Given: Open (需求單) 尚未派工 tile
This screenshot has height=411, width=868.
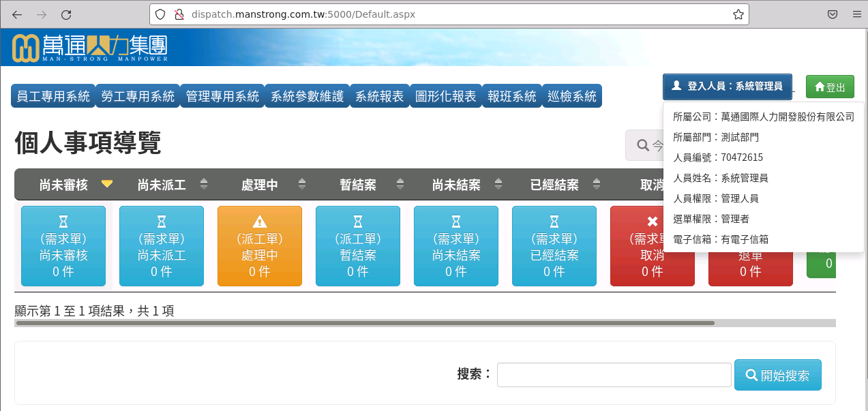Looking at the screenshot, I should [162, 246].
